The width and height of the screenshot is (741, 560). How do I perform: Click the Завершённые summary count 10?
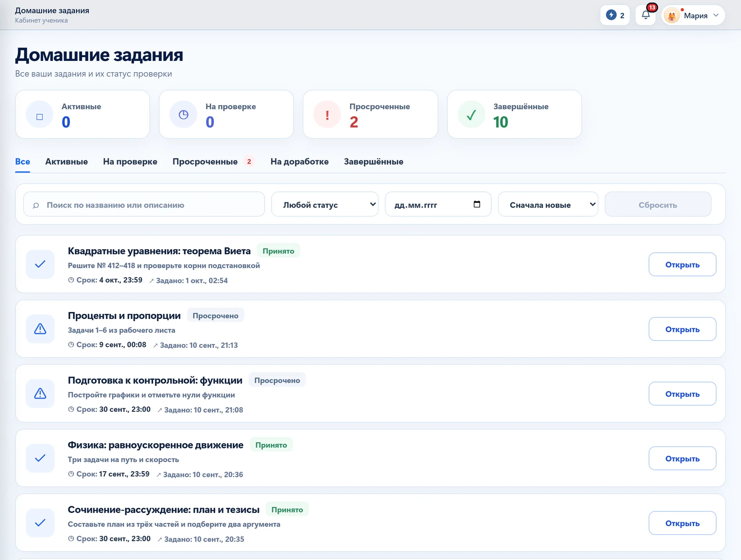coord(500,122)
